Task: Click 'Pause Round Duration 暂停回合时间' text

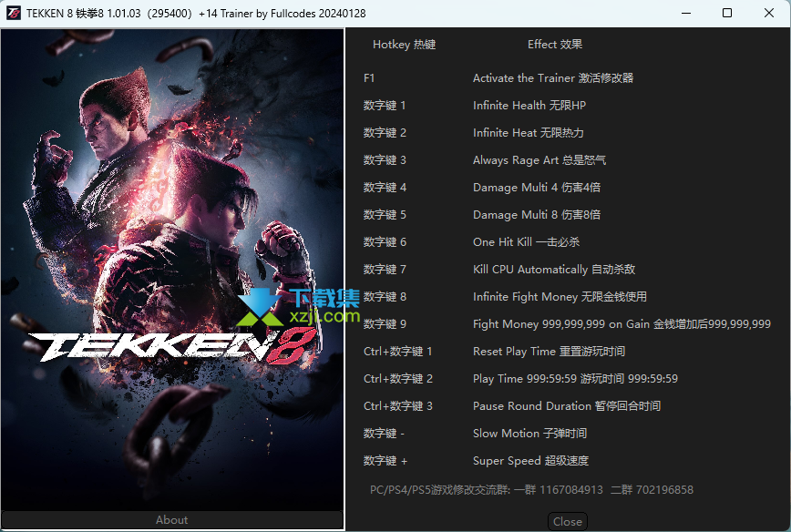Action: 567,406
